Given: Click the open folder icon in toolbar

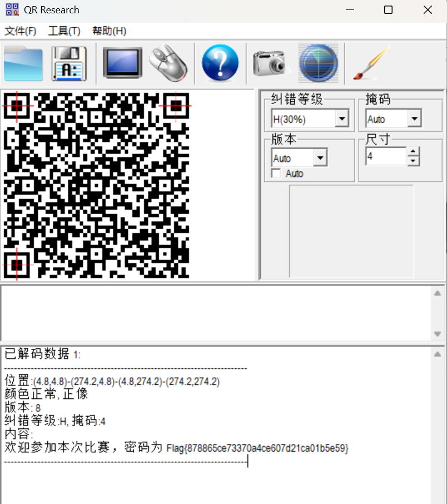Looking at the screenshot, I should pyautogui.click(x=23, y=64).
